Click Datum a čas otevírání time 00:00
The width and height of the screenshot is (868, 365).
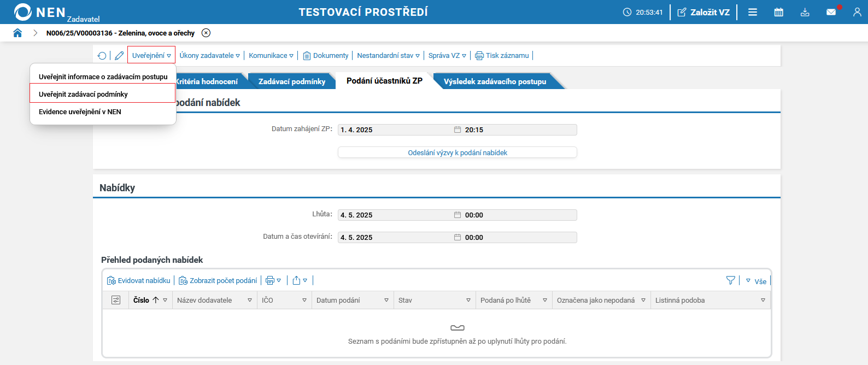(520, 237)
